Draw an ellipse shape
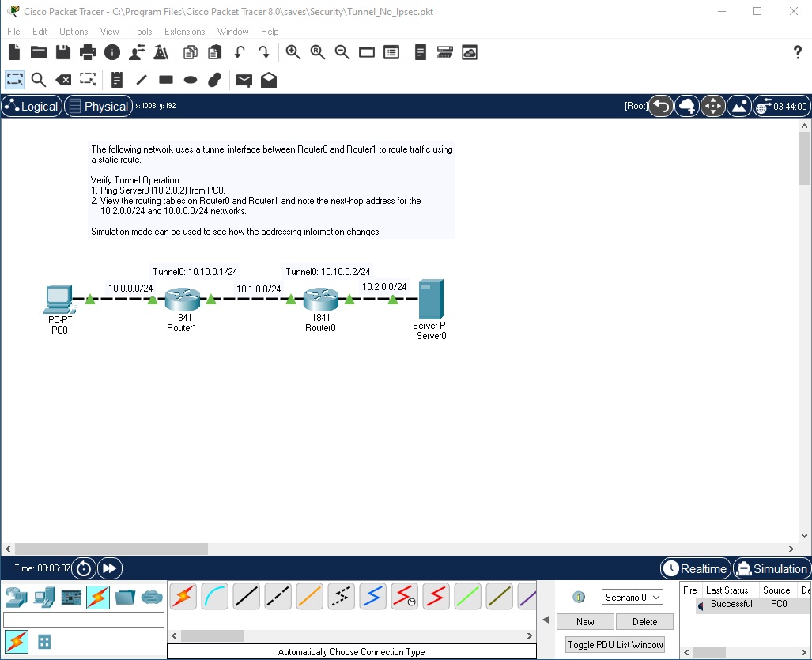The height and width of the screenshot is (660, 812). pyautogui.click(x=191, y=80)
